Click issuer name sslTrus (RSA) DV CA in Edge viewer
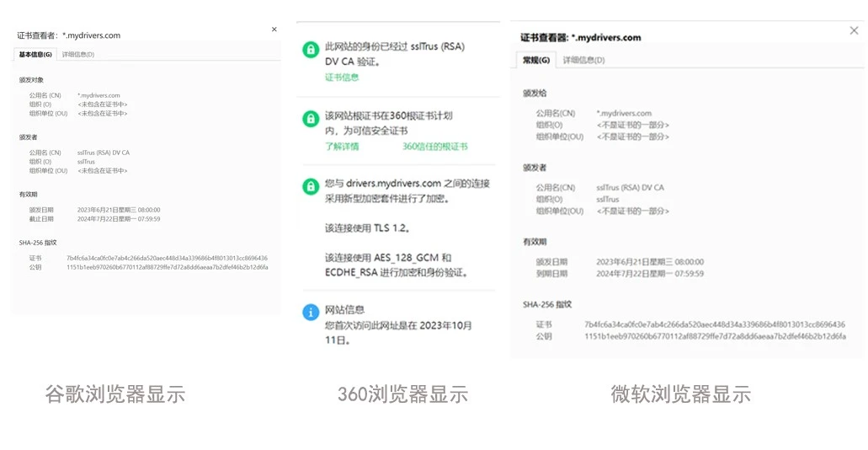Image resolution: width=868 pixels, height=450 pixels. tap(630, 187)
